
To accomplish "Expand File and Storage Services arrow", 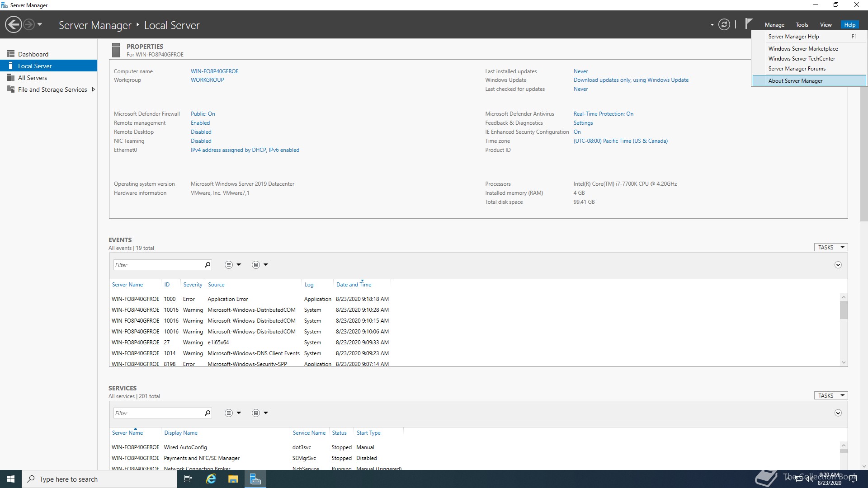I will tap(94, 89).
